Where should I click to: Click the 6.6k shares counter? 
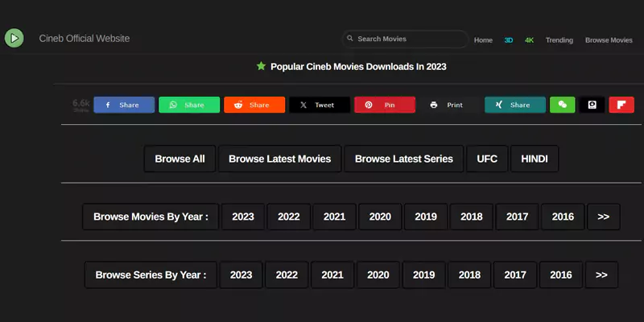(x=81, y=105)
